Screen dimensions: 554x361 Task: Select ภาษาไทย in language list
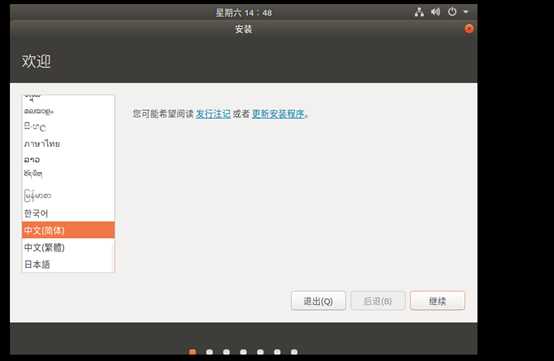tap(68, 144)
